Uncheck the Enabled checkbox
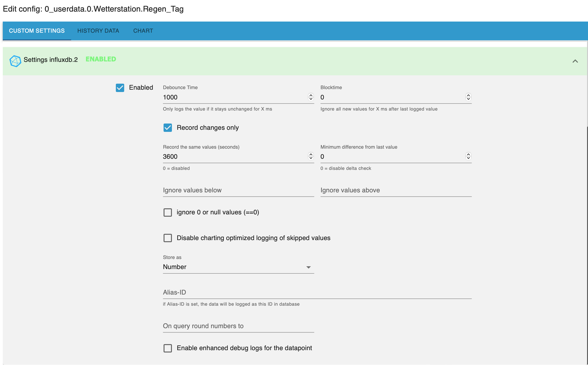588x368 pixels. point(120,88)
